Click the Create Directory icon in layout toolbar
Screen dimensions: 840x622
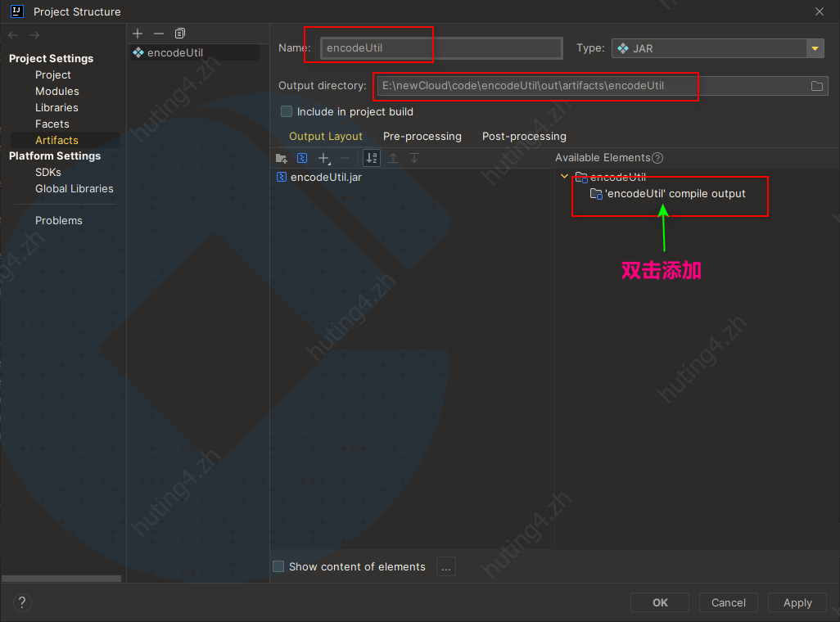tap(282, 158)
